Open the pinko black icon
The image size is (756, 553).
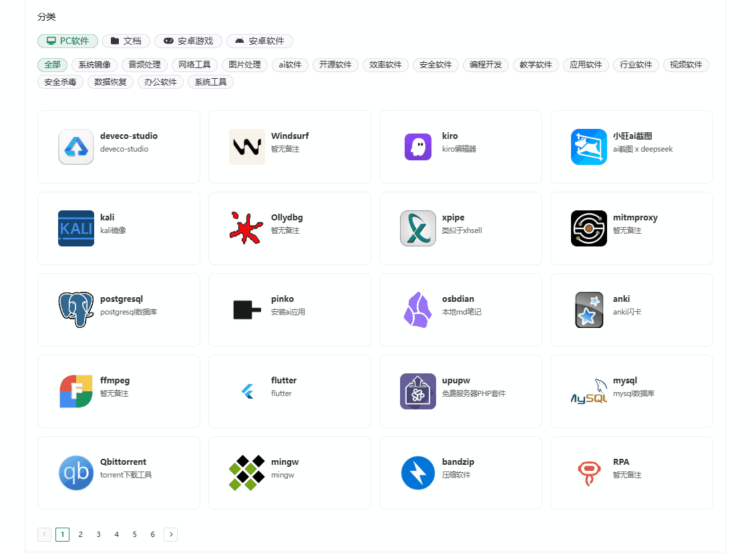click(x=247, y=310)
